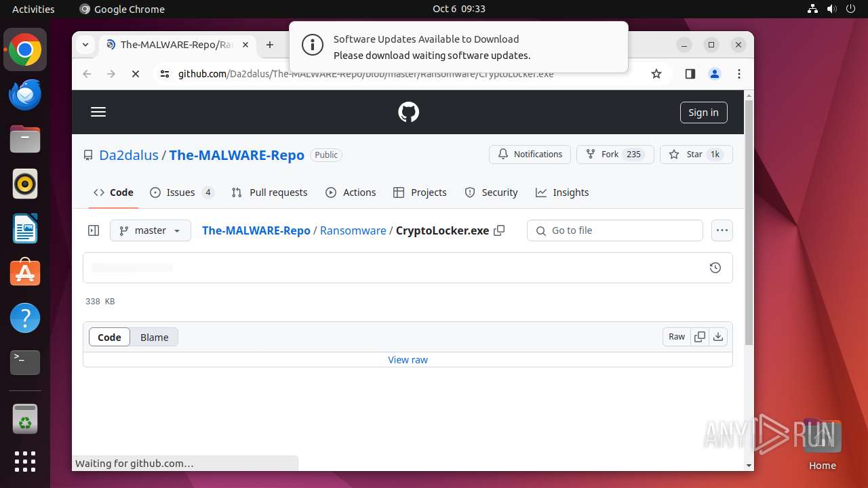Open Da2dalus owner profile link
The image size is (868, 488).
coord(128,155)
